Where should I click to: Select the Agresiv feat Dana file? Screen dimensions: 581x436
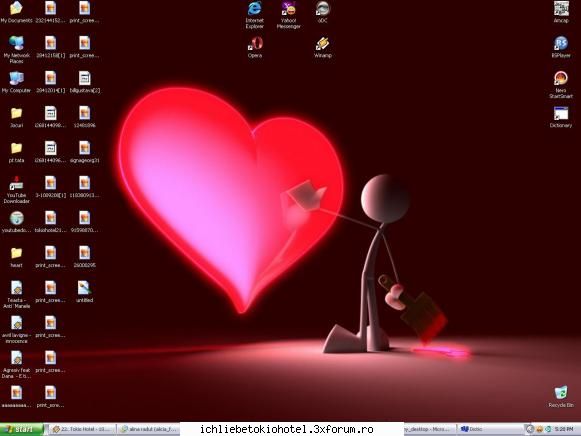(16, 365)
